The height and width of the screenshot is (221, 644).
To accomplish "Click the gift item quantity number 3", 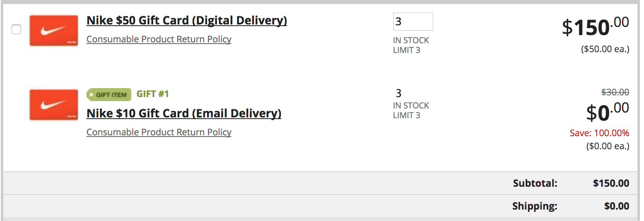I will 398,93.
